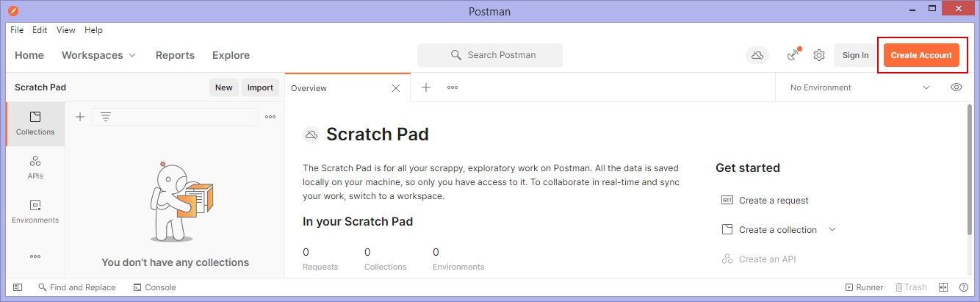Click Create a request link

click(774, 200)
